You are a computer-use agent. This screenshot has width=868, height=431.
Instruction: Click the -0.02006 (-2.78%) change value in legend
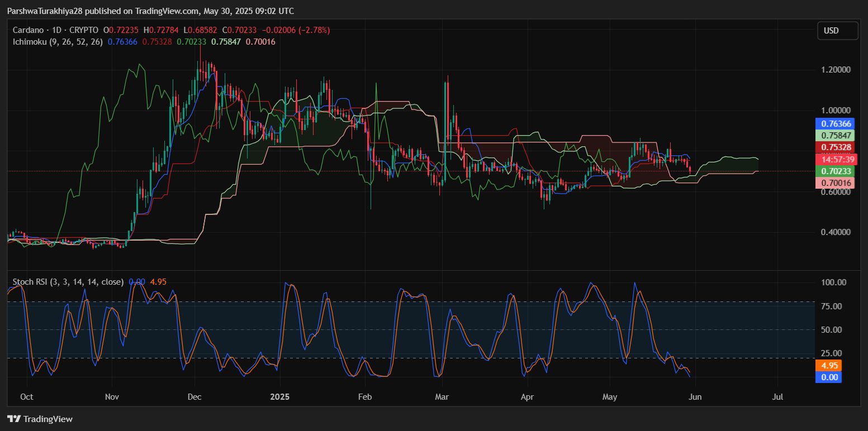[x=301, y=30]
